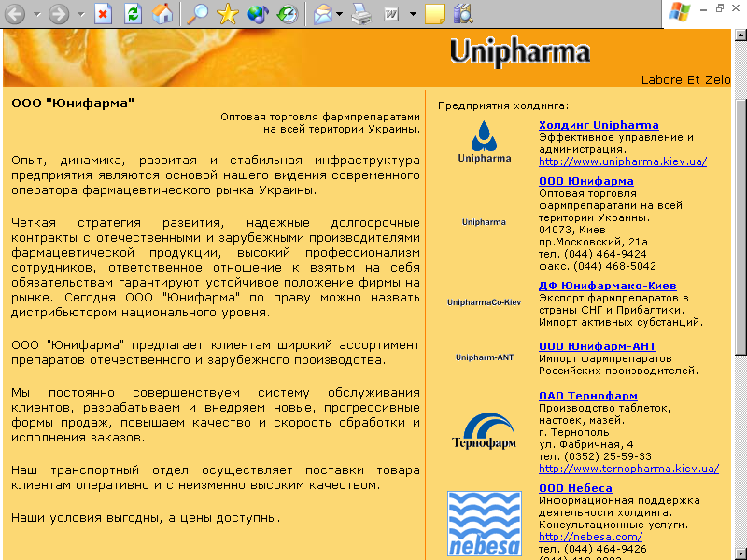Click the Тернофарм logo image
The height and width of the screenshot is (560, 747).
(x=484, y=431)
